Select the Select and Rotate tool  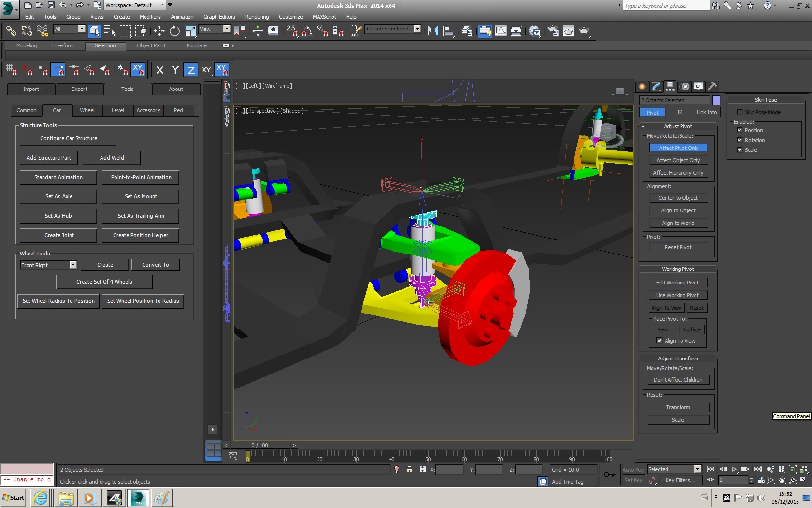click(174, 31)
